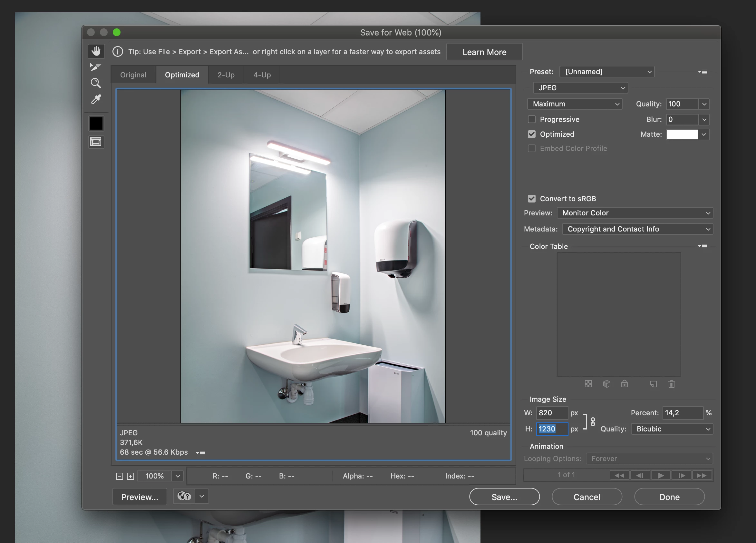Open the Color Table palette menu
756x543 pixels.
pos(703,246)
